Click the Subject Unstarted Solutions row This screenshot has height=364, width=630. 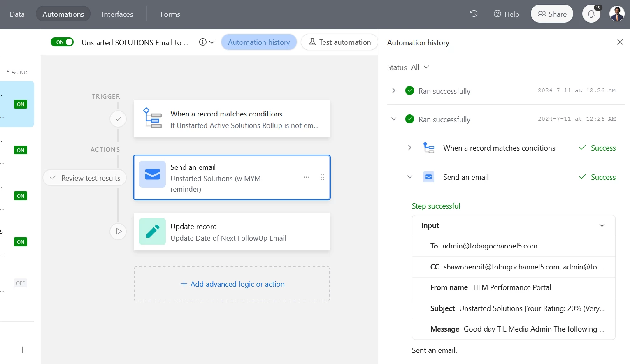click(x=514, y=308)
